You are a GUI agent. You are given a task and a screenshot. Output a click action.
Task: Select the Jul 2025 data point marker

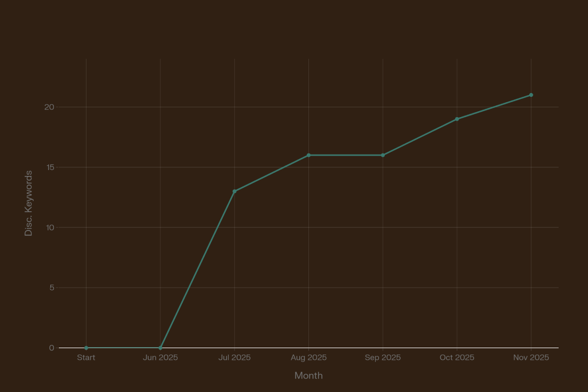pos(235,191)
